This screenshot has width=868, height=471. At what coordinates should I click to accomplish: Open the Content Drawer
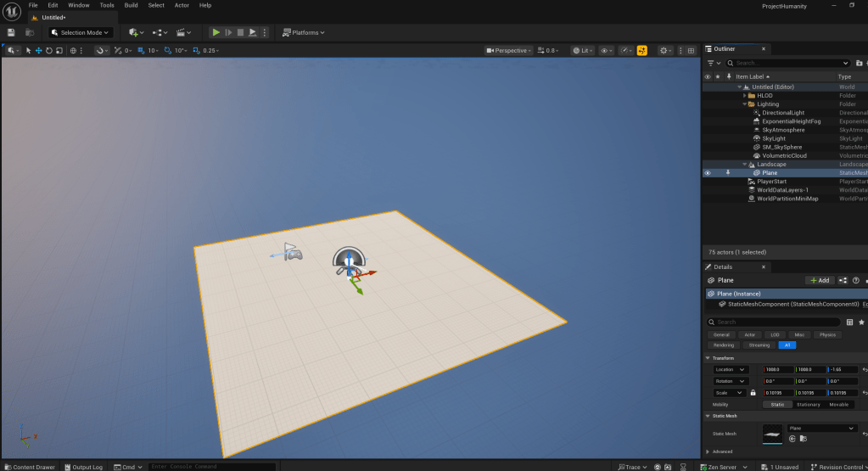(x=29, y=467)
